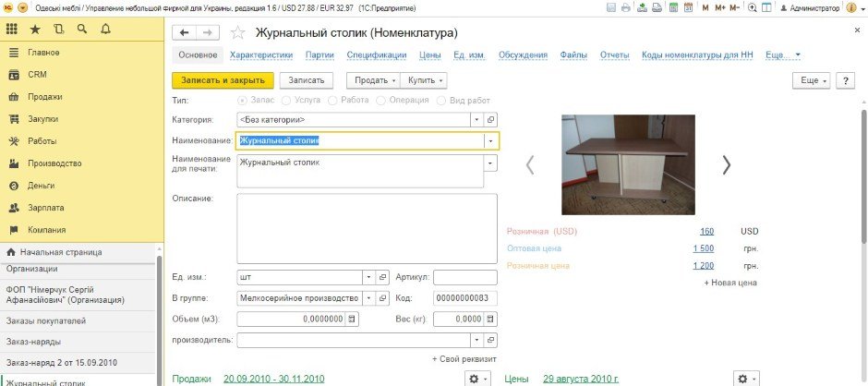Open category selection form icon
This screenshot has width=868, height=386.
[490, 120]
